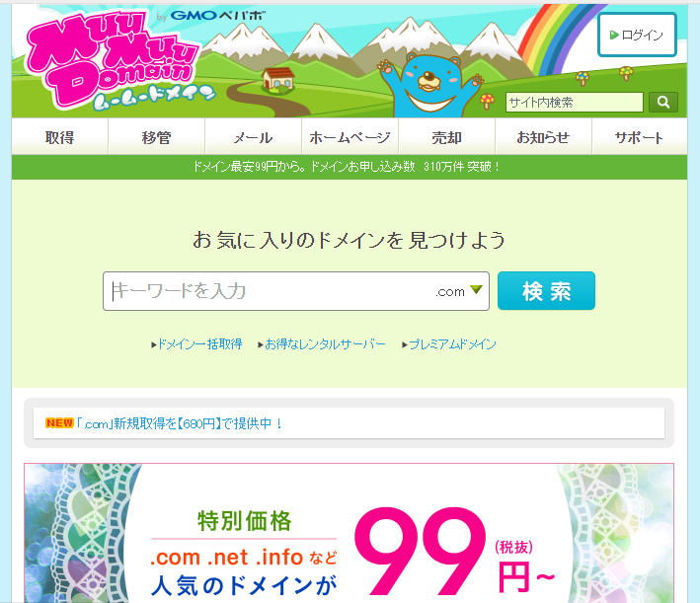Click the ログイン button
The image size is (700, 603).
tap(637, 35)
